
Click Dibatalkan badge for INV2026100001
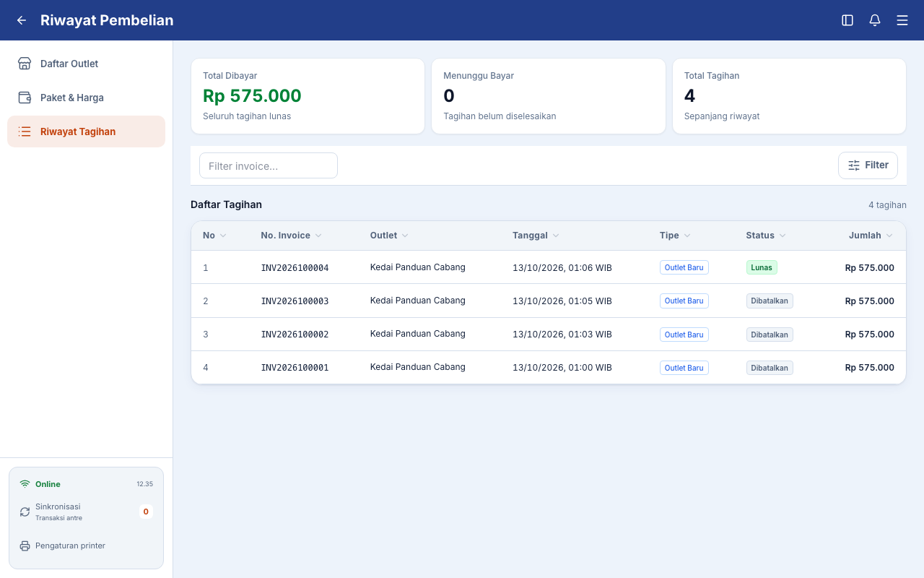[770, 368]
